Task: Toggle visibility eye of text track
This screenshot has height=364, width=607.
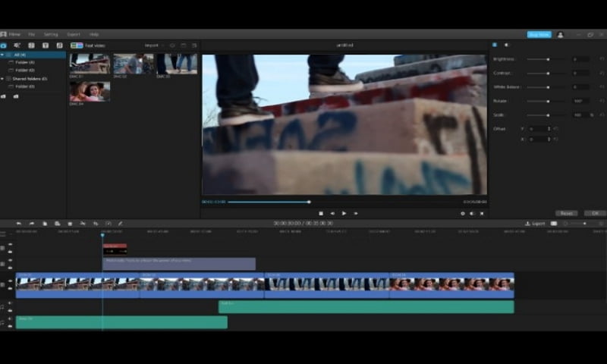Action: 10,260
